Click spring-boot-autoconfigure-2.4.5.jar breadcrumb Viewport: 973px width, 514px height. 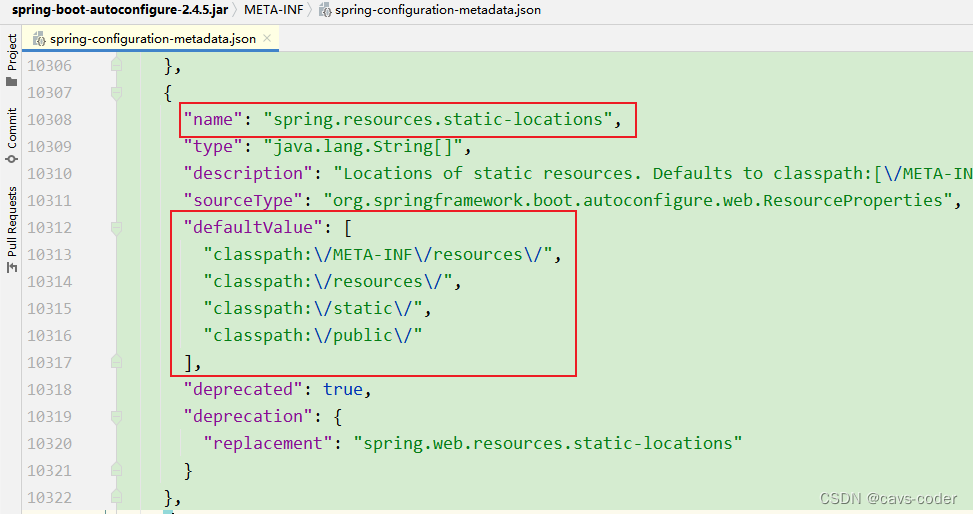click(120, 10)
